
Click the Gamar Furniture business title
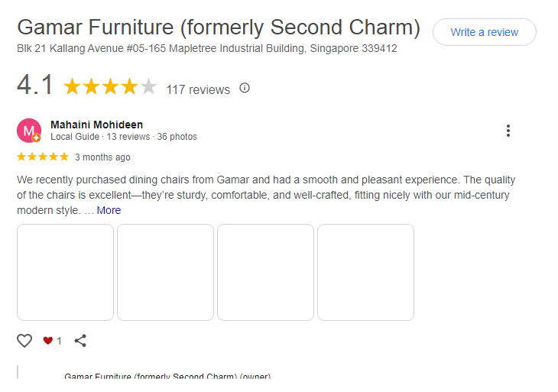[x=219, y=28]
